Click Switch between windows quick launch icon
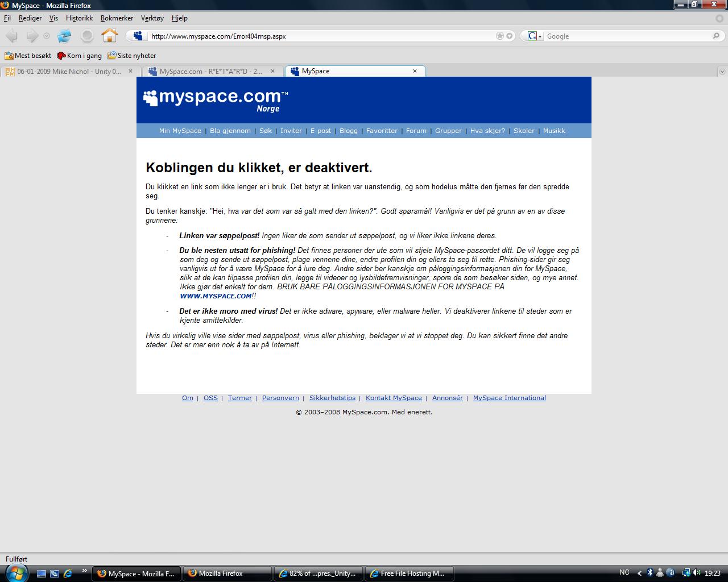The image size is (728, 582). [x=55, y=573]
